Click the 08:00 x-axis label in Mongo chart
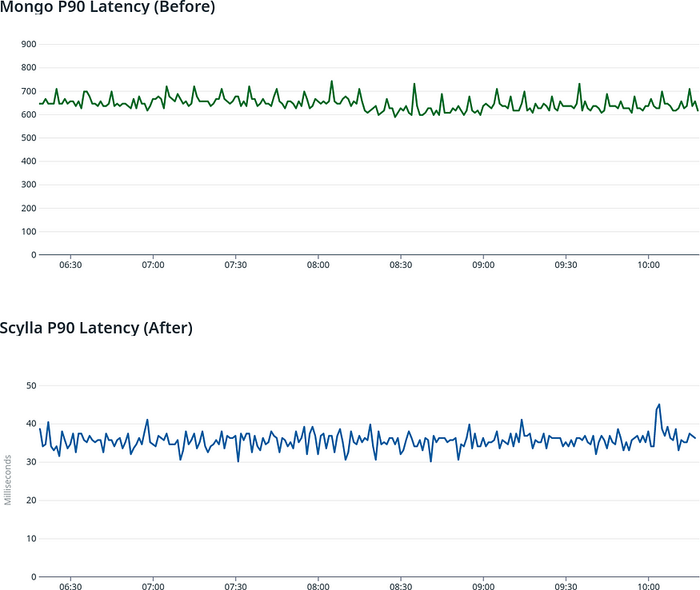 point(318,265)
